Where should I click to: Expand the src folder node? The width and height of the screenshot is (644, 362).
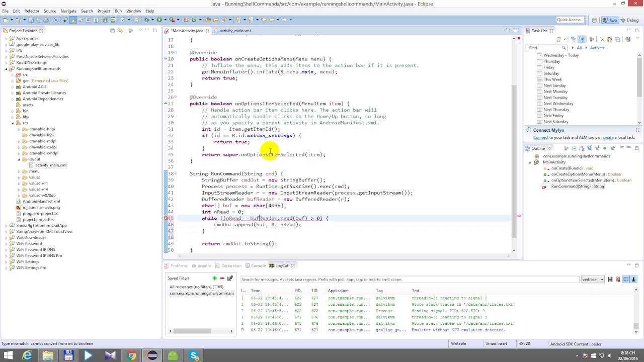[x=13, y=75]
